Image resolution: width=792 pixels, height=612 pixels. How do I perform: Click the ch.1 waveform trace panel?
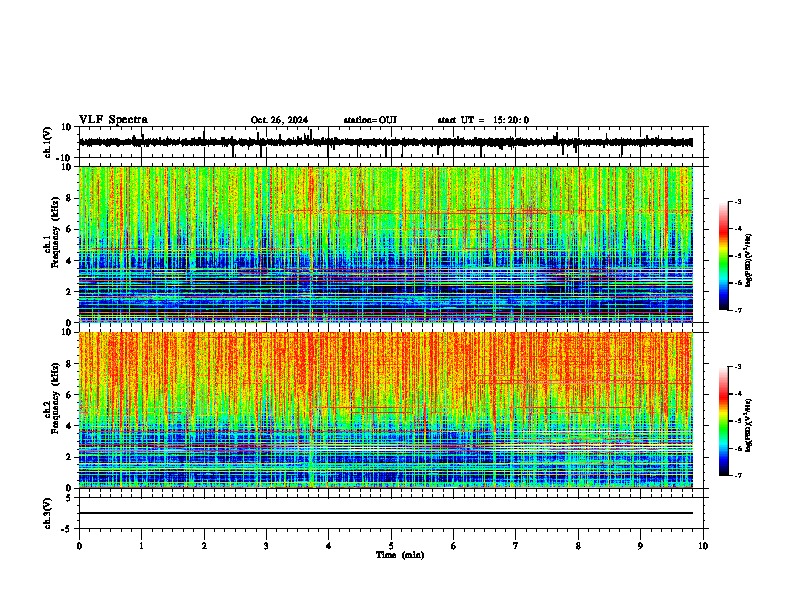coord(390,142)
